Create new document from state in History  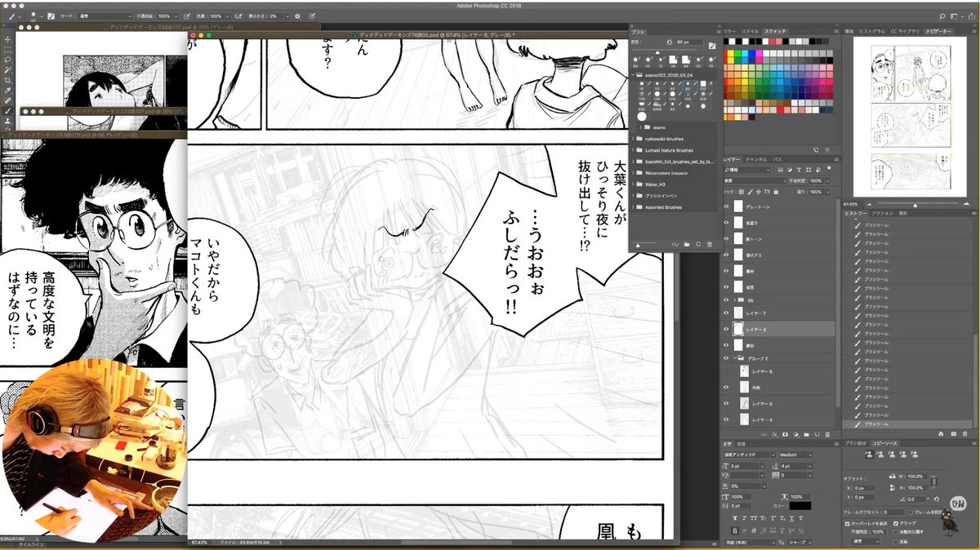(941, 434)
